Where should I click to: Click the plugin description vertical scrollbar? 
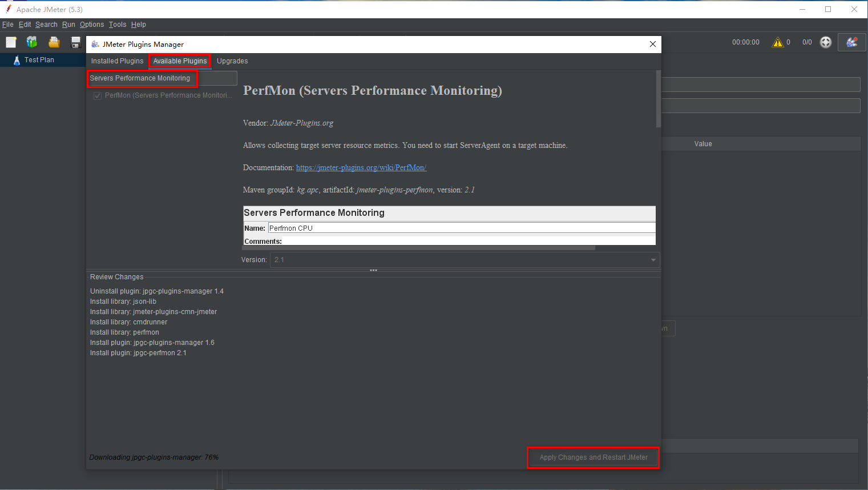[x=659, y=98]
